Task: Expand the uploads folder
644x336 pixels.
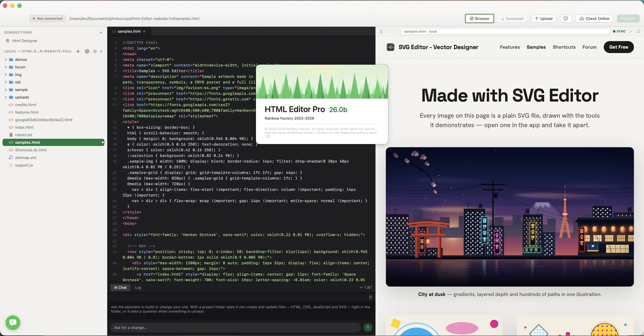Action: [6, 97]
